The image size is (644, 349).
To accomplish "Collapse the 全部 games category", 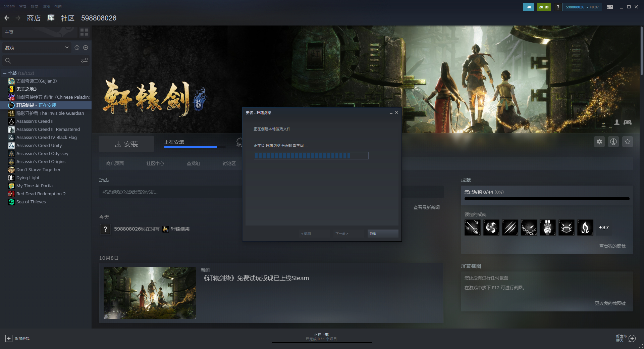I will (x=5, y=73).
